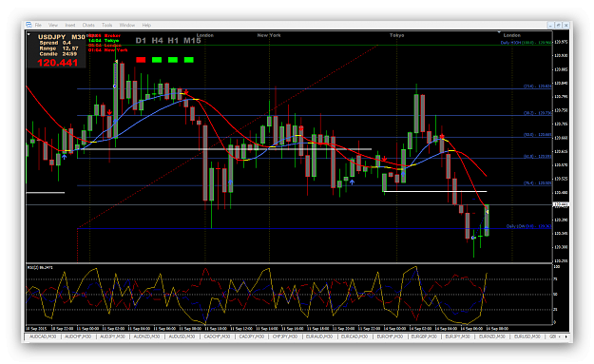Click the D1 timeframe label
The image size is (594, 364).
point(141,41)
